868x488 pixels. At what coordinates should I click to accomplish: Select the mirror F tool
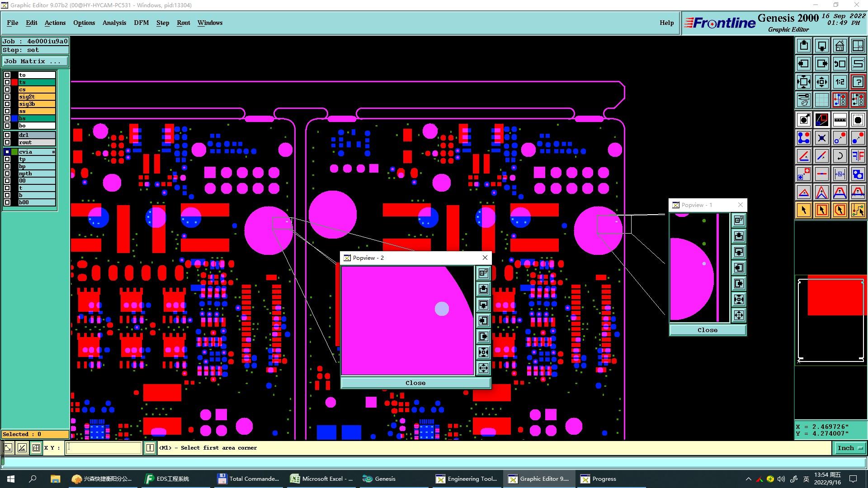tap(858, 156)
